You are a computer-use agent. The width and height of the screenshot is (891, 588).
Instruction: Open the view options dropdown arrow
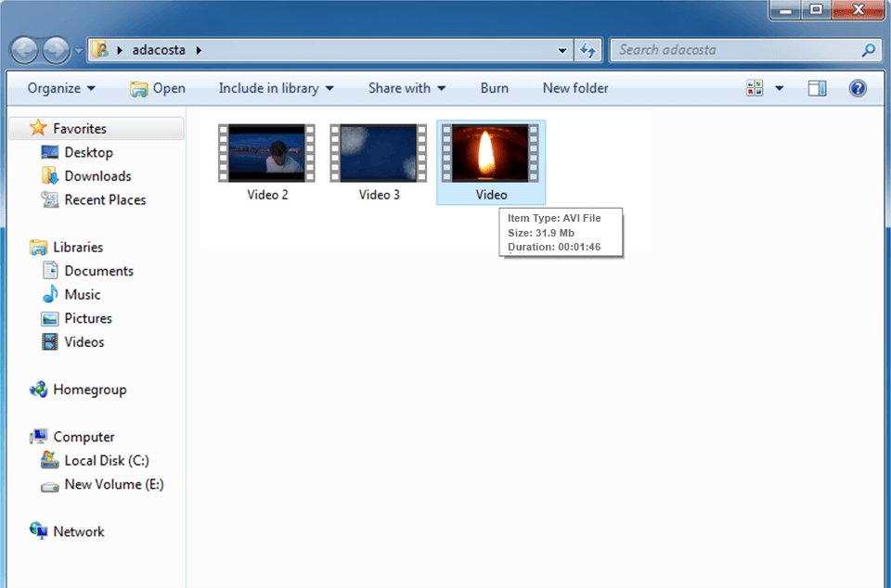[779, 88]
